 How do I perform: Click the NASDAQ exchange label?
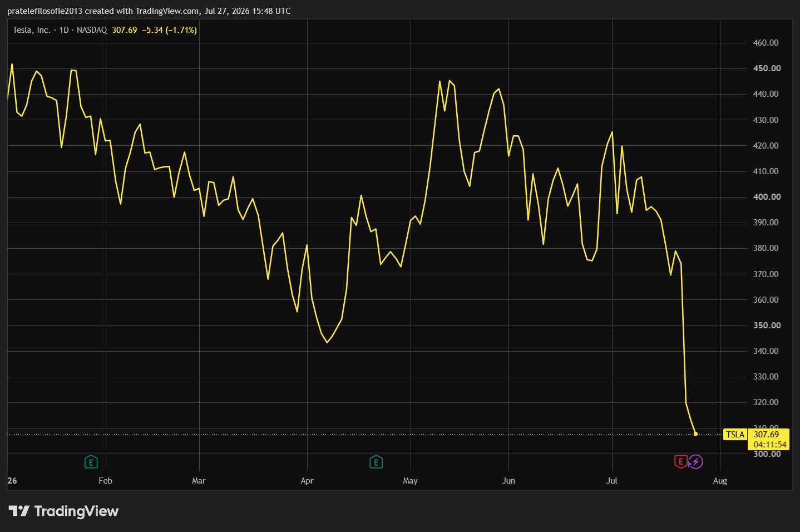pyautogui.click(x=92, y=30)
